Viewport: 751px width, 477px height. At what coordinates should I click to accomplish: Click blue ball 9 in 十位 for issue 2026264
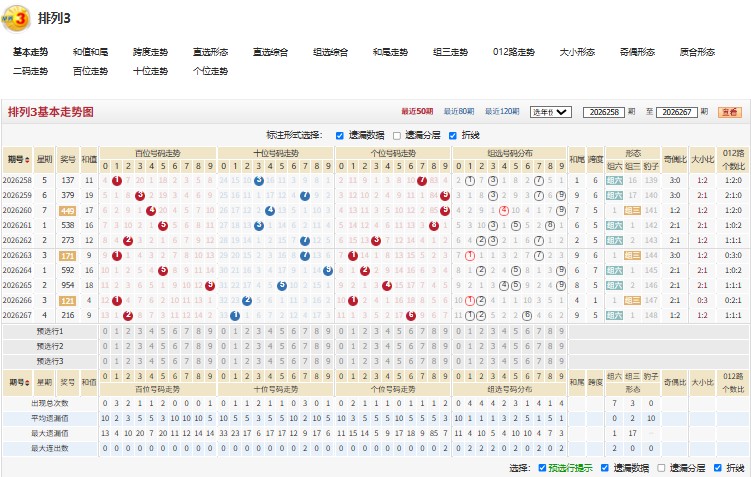[x=328, y=271]
